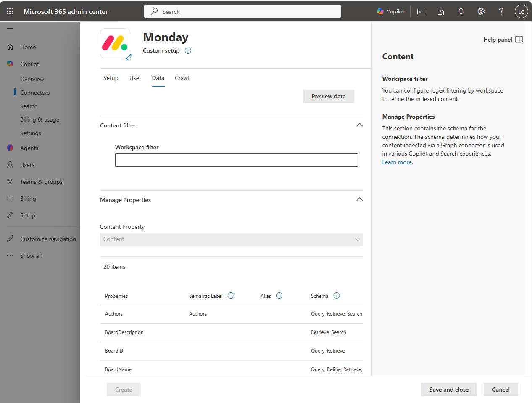Open Billing & usage in sidebar
The height and width of the screenshot is (403, 532).
pos(40,119)
